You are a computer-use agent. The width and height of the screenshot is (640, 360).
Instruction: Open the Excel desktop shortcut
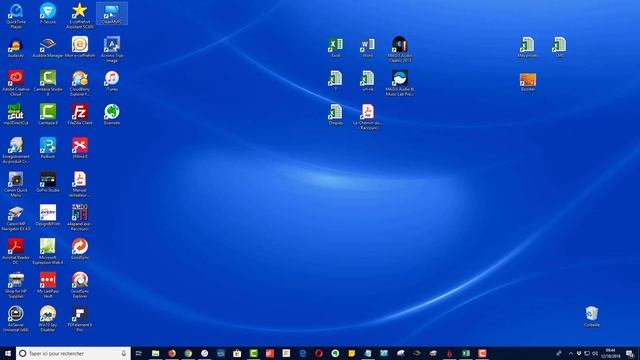pyautogui.click(x=336, y=47)
